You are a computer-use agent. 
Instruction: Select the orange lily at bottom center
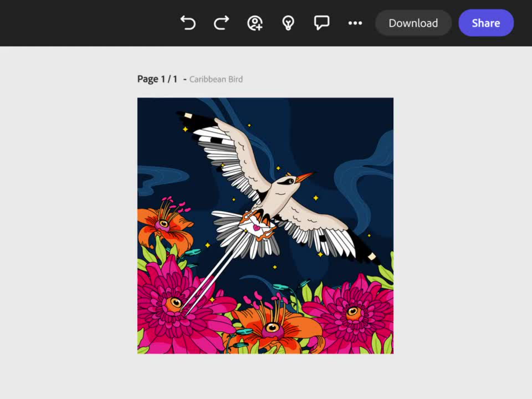pos(273,328)
